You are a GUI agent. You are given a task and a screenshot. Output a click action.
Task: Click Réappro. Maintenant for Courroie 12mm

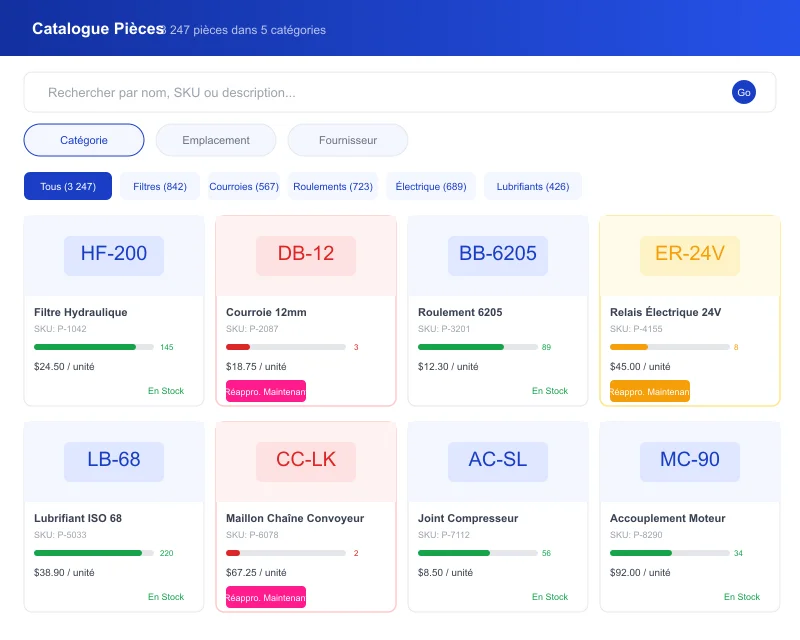[x=266, y=391]
